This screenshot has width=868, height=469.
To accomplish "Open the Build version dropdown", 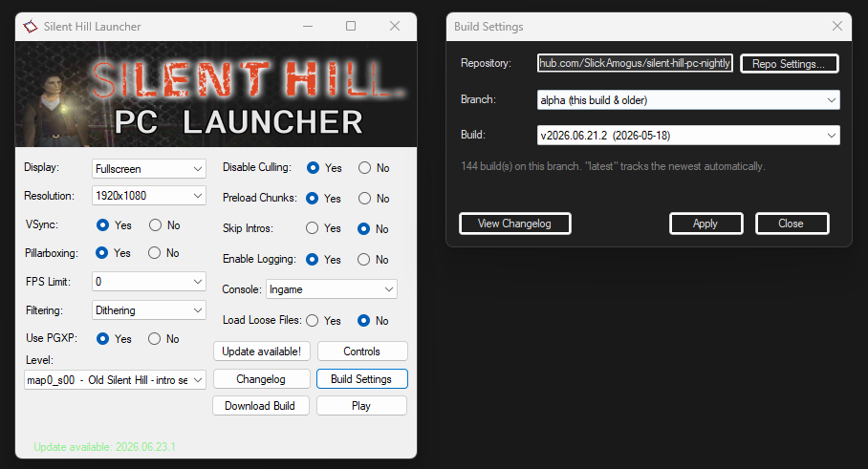I will point(688,136).
